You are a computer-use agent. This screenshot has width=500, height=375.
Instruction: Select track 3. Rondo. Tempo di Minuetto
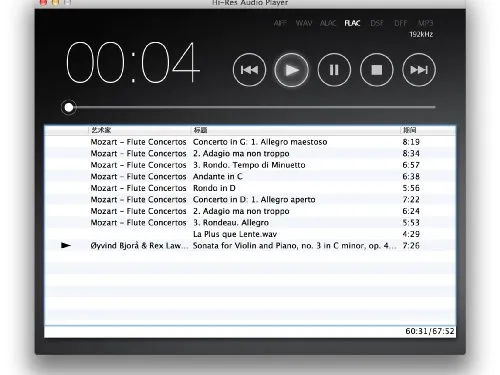point(250,165)
